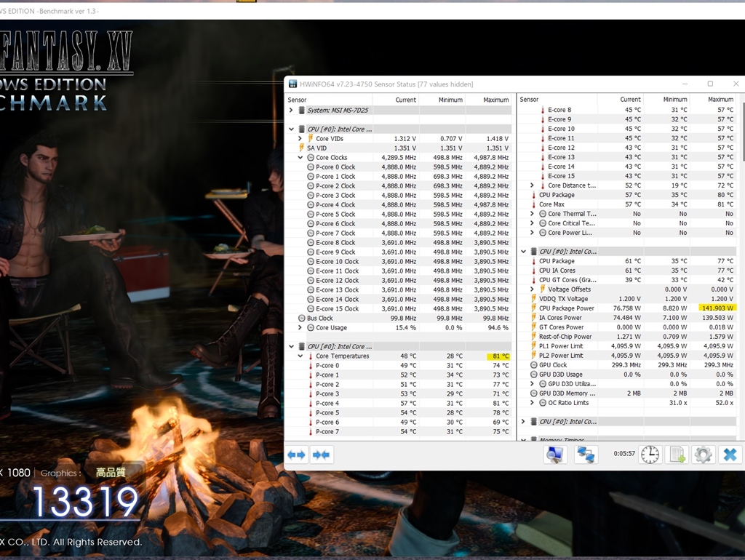Image resolution: width=745 pixels, height=560 pixels.
Task: Expand the OC Ratio Limits row
Action: pyautogui.click(x=532, y=403)
